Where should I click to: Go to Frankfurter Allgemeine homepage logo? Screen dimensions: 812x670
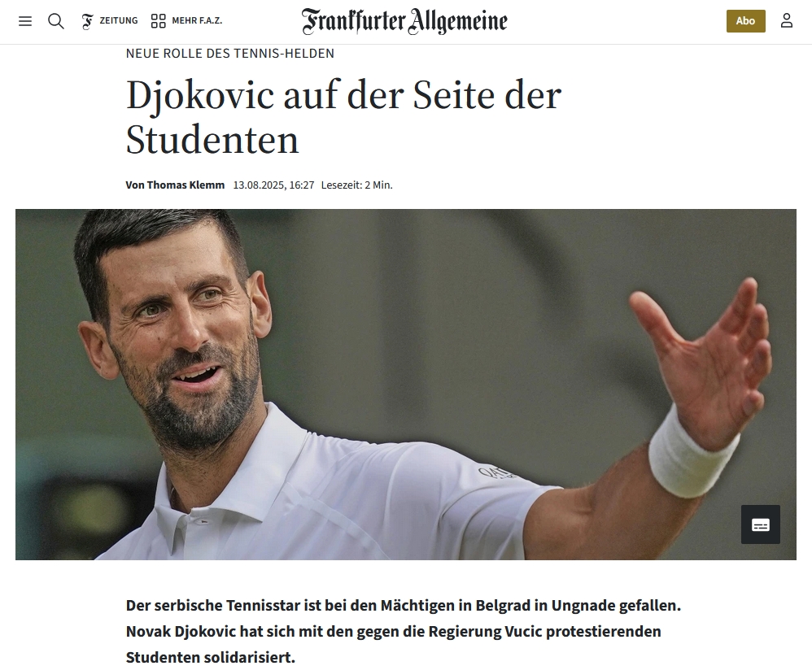point(404,21)
